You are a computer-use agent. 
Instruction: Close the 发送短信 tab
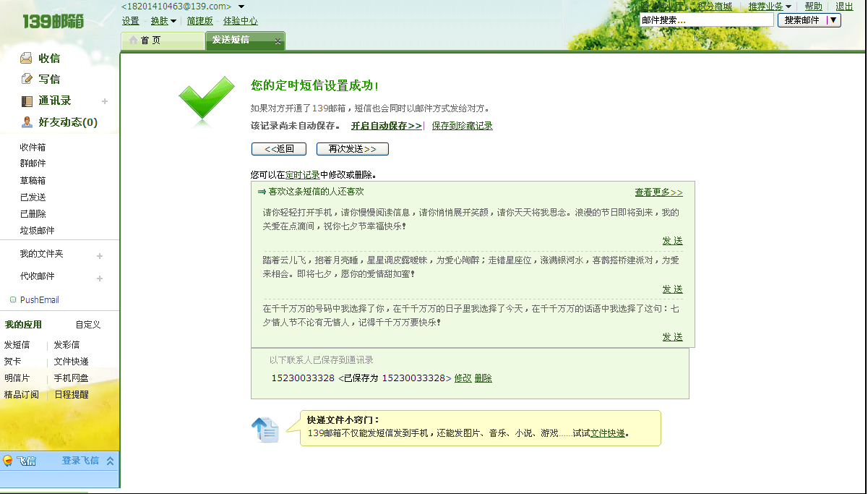coord(278,41)
